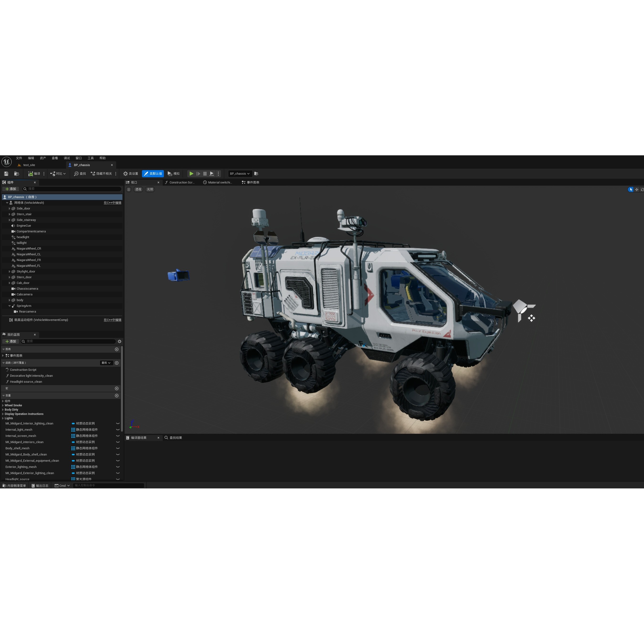Open the BP_chassis dropdown in the toolbar
Viewport: 644px width, 644px height.
click(x=239, y=173)
